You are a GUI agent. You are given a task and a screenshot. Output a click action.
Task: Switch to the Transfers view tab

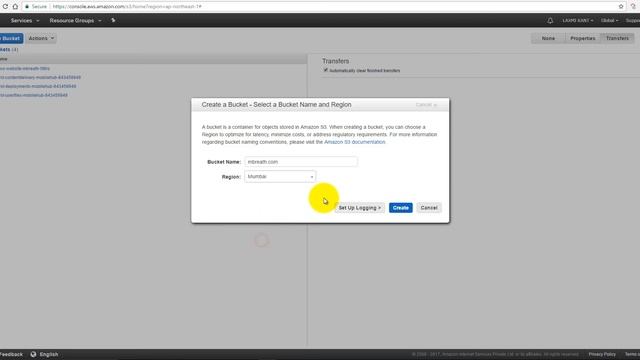(x=617, y=38)
